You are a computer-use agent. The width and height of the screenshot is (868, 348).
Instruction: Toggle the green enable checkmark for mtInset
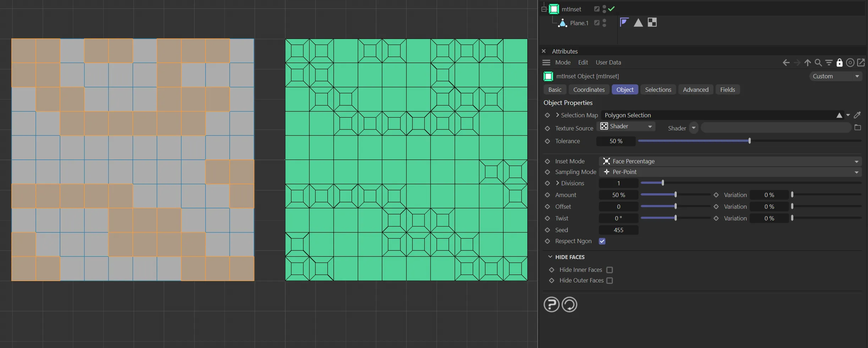pos(611,9)
